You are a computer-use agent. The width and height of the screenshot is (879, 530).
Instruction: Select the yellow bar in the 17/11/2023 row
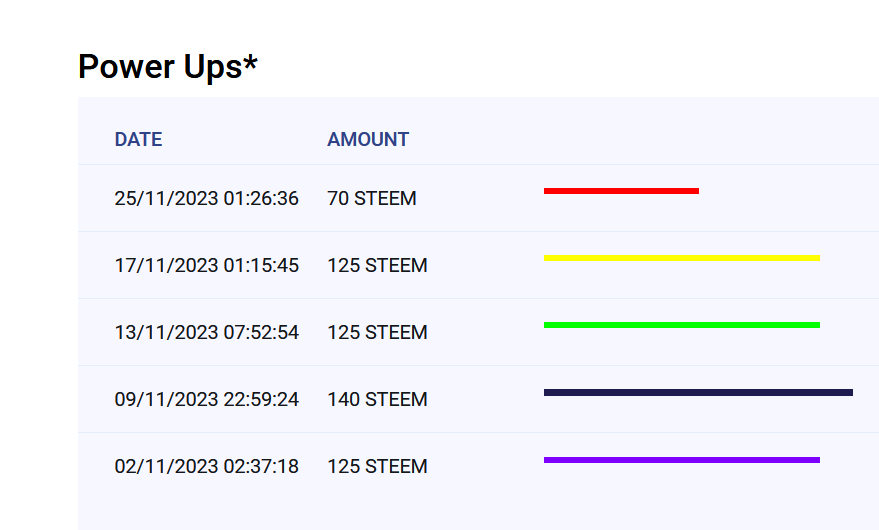[681, 258]
